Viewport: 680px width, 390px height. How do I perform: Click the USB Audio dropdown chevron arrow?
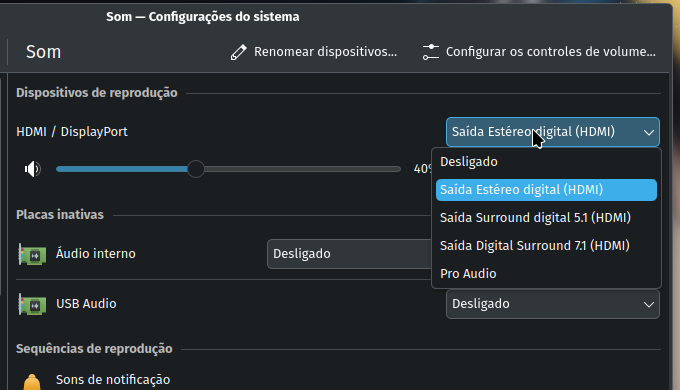pyautogui.click(x=648, y=305)
